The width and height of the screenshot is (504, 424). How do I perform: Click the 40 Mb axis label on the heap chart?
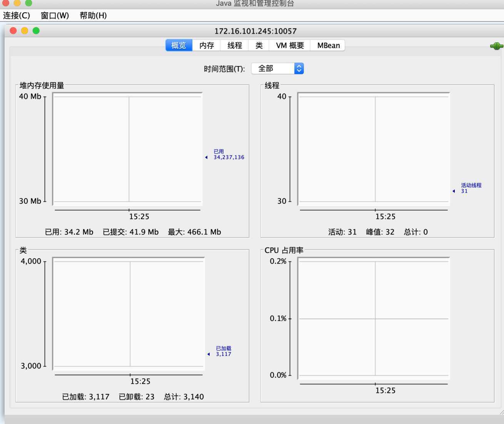30,96
